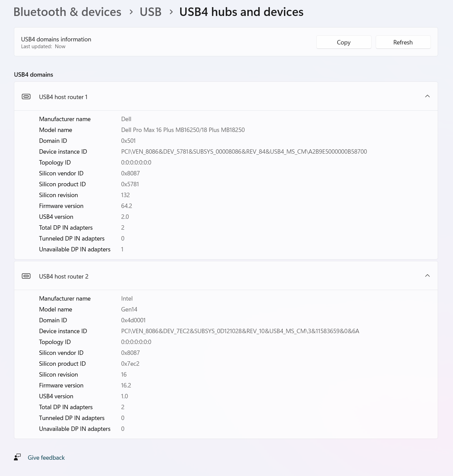Click the Dell Pro Max model name value
The image size is (453, 476).
coord(183,130)
